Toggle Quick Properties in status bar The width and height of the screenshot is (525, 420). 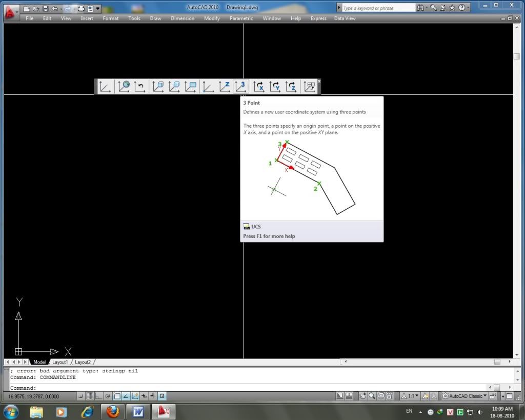[x=162, y=396]
